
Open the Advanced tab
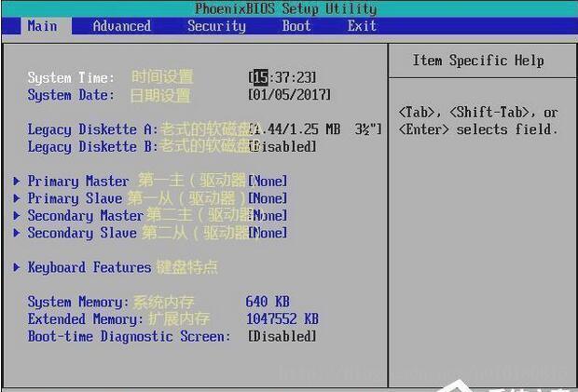tap(121, 26)
